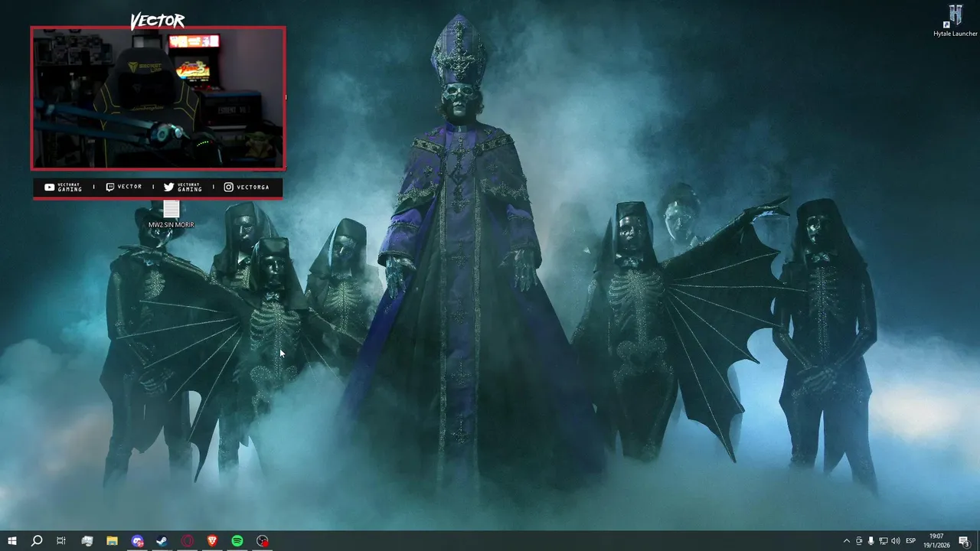Open taskbar Search magnifier
Viewport: 980px width, 551px height.
[36, 541]
